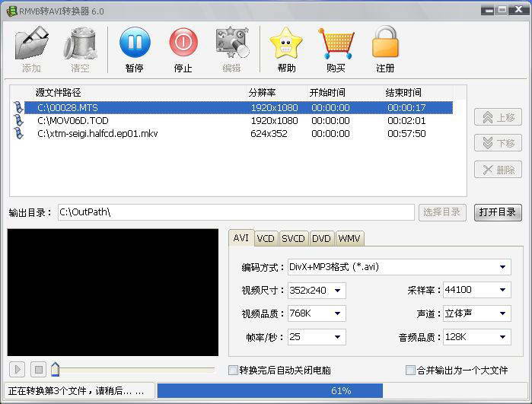Select the WMV format tab

[349, 238]
